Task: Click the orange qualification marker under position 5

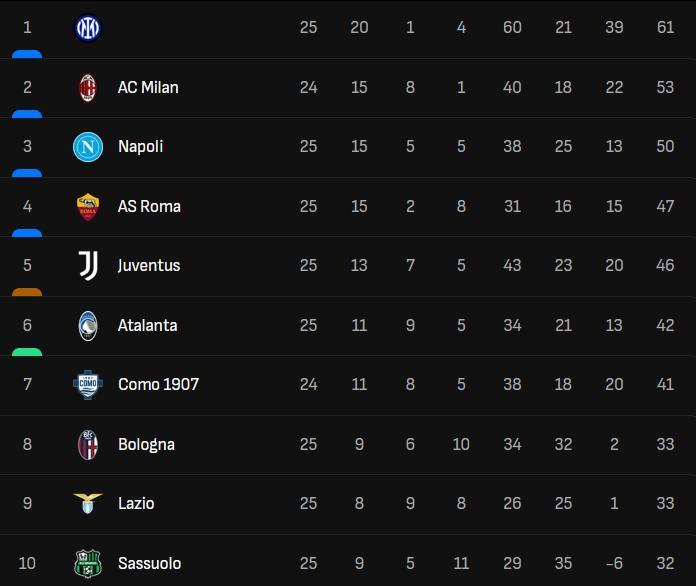Action: (27, 292)
